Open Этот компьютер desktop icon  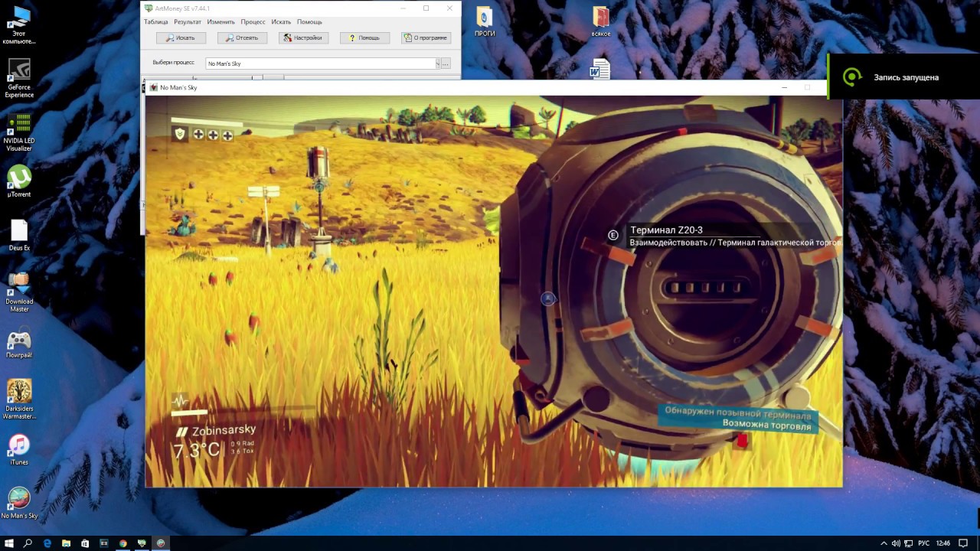click(x=19, y=25)
